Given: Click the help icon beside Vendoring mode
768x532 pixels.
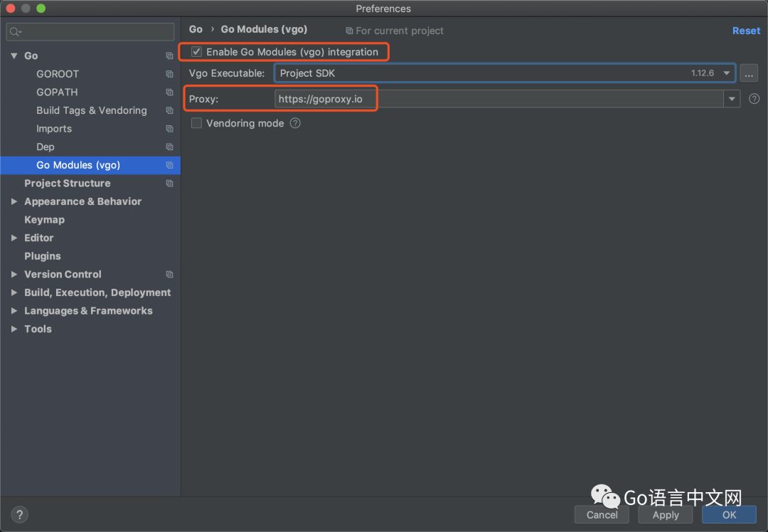Looking at the screenshot, I should point(295,123).
